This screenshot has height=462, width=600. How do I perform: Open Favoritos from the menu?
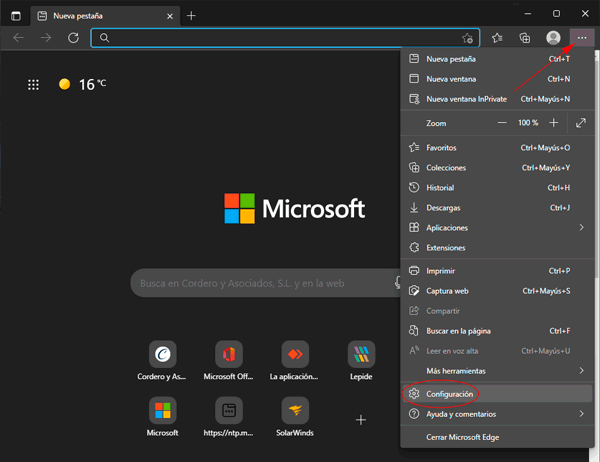[496, 147]
